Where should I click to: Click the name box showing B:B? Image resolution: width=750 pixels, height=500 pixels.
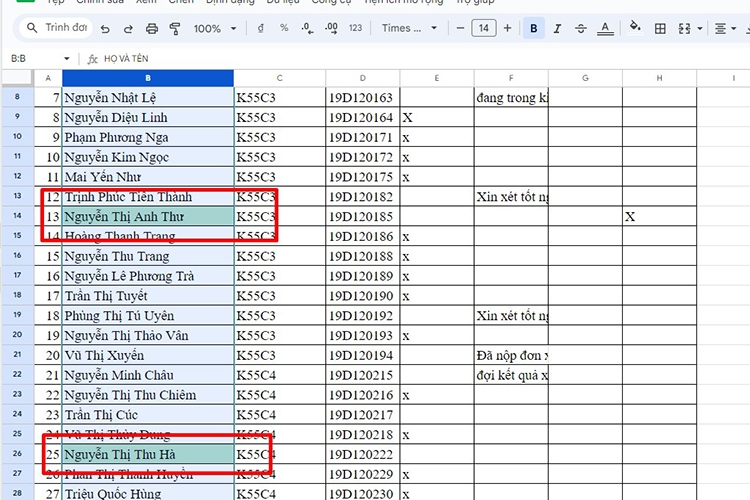tap(33, 58)
